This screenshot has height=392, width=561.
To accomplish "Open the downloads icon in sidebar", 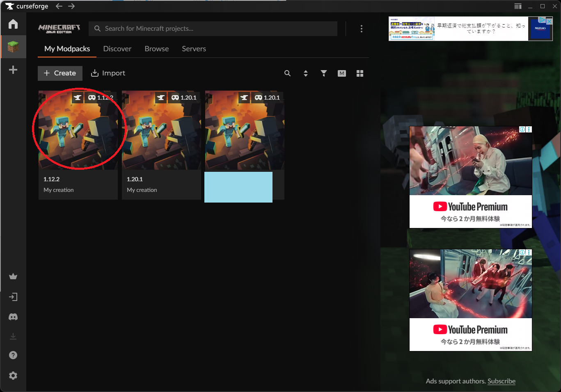I will click(13, 336).
